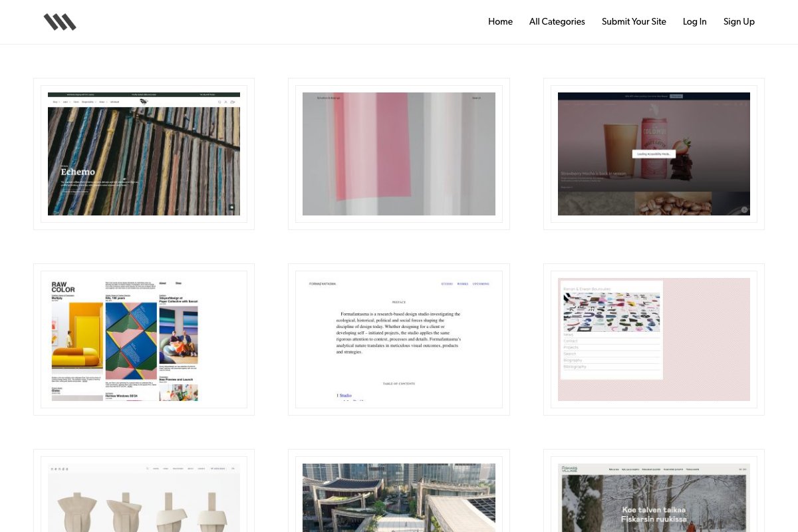Click the Sign Up button
Image resolution: width=798 pixels, height=532 pixels.
click(739, 21)
